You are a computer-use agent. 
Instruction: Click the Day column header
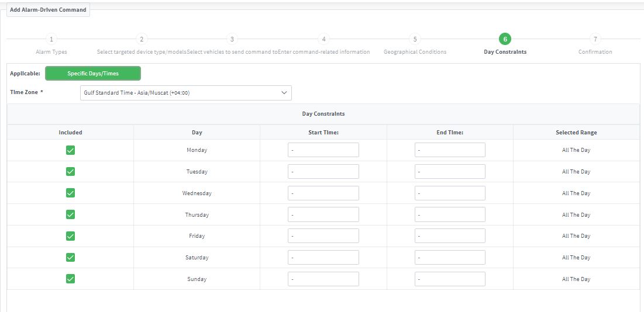coord(197,133)
